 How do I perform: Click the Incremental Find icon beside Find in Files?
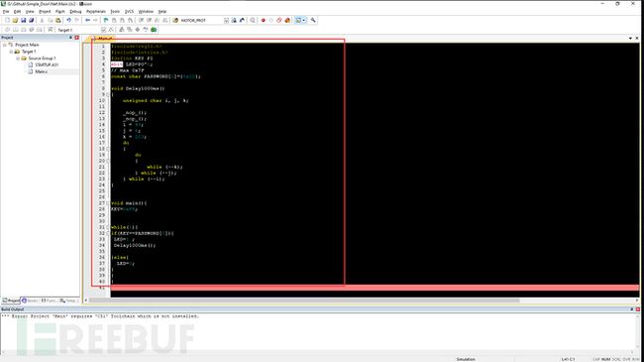242,20
